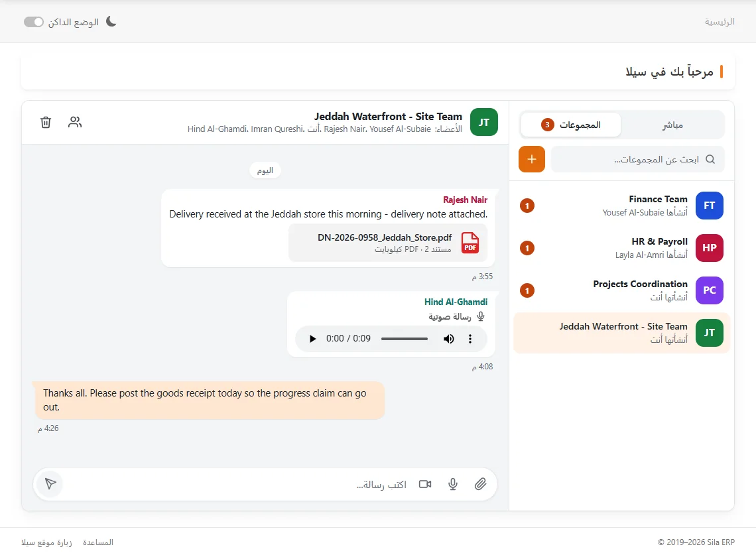Click the PC avatar of Projects Coordination

point(709,290)
